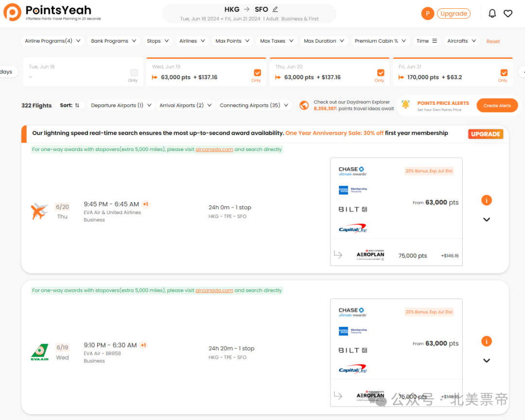Click the Points Price Alerts bell icon
The height and width of the screenshot is (420, 525).
[405, 104]
